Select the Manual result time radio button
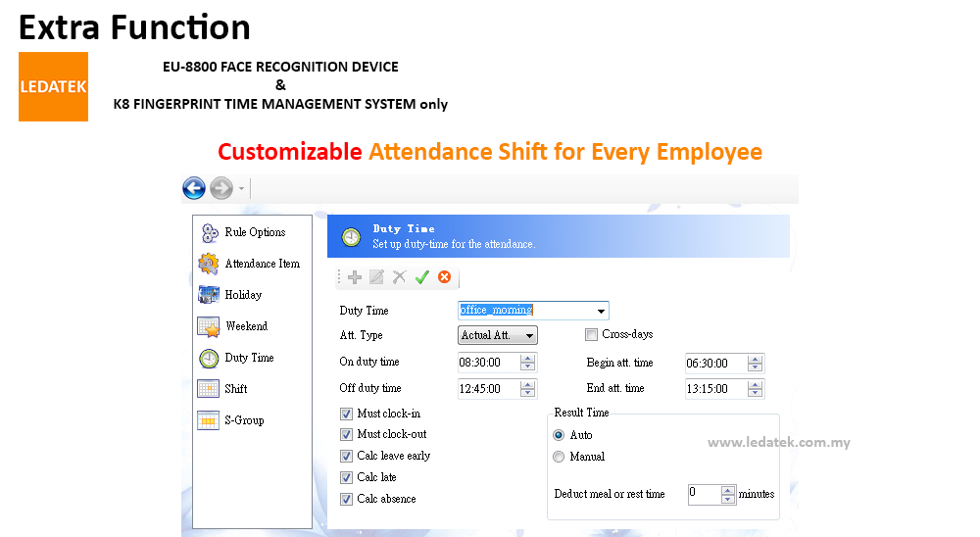 point(559,457)
